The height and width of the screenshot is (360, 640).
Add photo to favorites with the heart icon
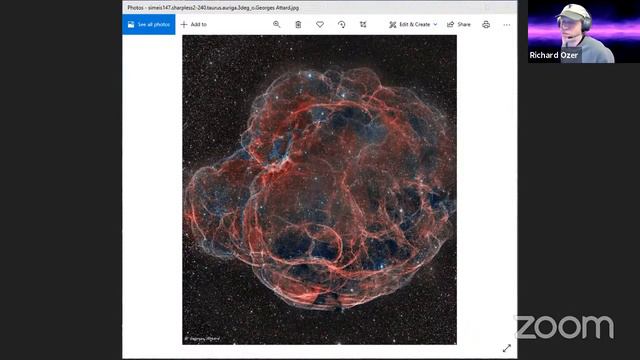pyautogui.click(x=320, y=24)
